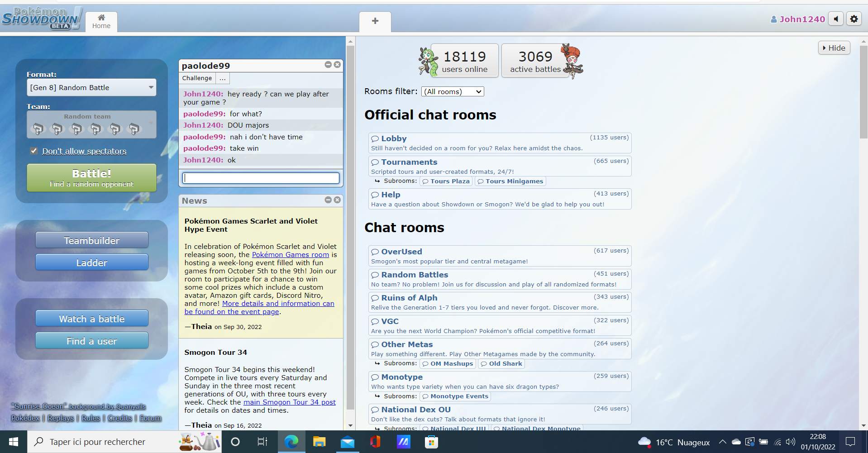This screenshot has width=868, height=453.
Task: Toggle Don't allow spectators checkbox
Action: coord(34,151)
